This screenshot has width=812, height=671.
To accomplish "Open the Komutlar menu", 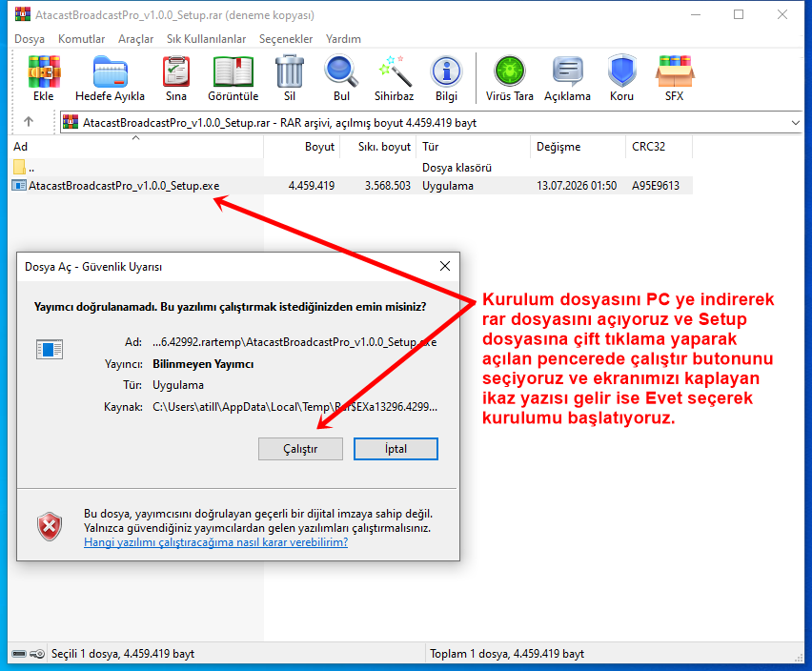I will click(81, 39).
